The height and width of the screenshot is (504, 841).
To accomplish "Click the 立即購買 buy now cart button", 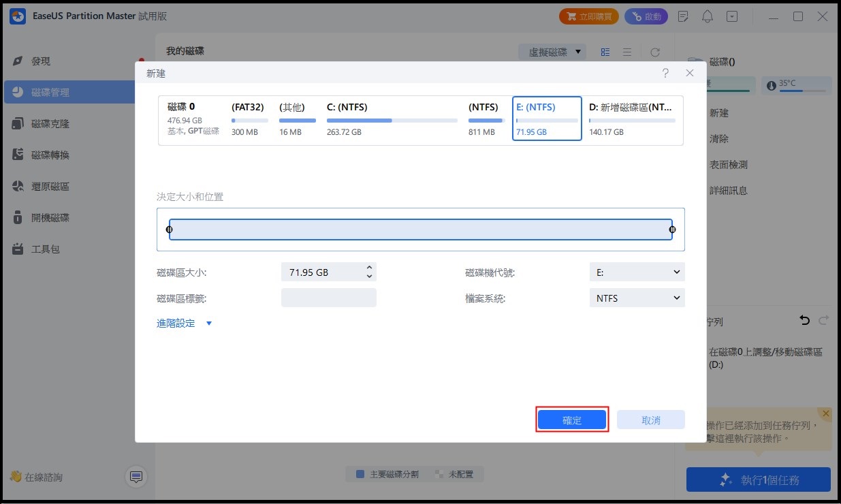I will (589, 16).
